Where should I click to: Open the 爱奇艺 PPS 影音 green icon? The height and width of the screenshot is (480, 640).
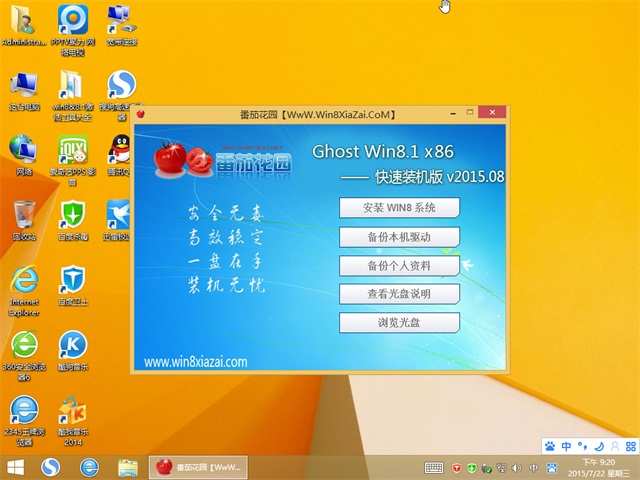[x=72, y=150]
